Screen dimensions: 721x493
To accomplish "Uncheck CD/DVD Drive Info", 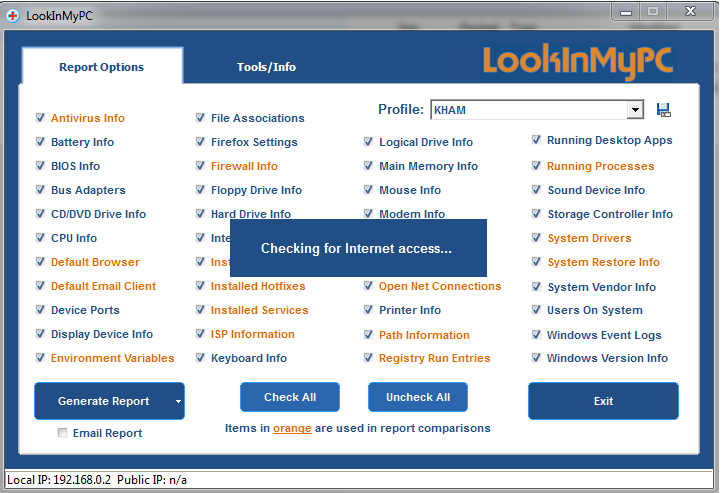I will tap(40, 213).
